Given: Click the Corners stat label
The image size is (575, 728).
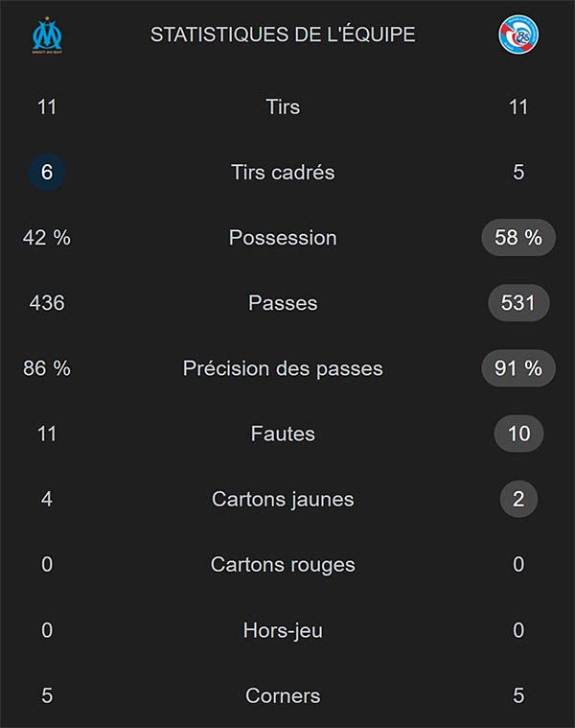Looking at the screenshot, I should [x=283, y=695].
